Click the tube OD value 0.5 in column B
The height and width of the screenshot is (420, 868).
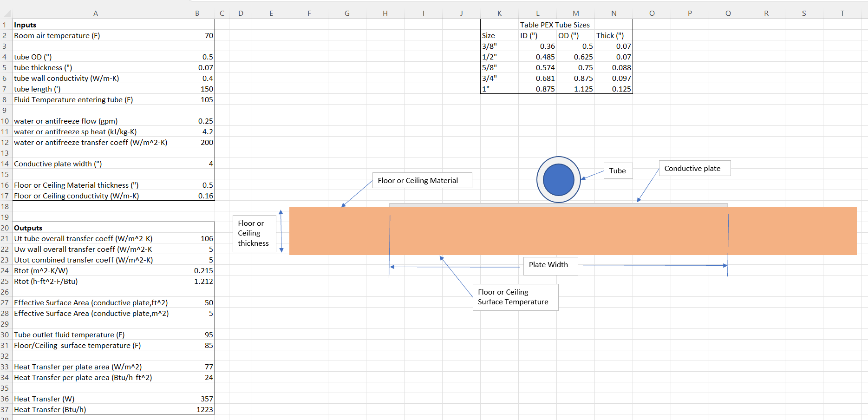197,57
